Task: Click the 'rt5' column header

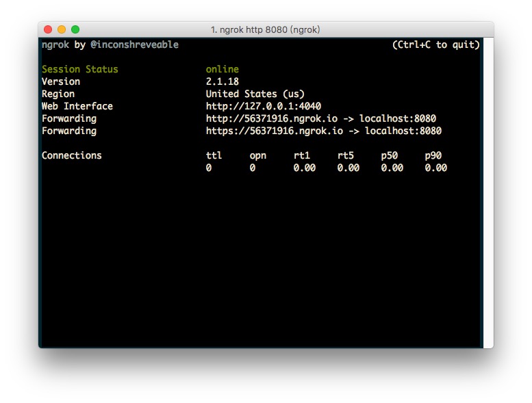Action: tap(345, 155)
